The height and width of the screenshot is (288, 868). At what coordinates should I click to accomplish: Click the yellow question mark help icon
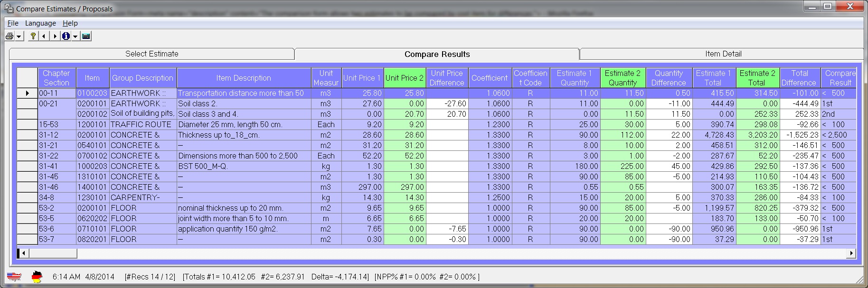pos(33,36)
